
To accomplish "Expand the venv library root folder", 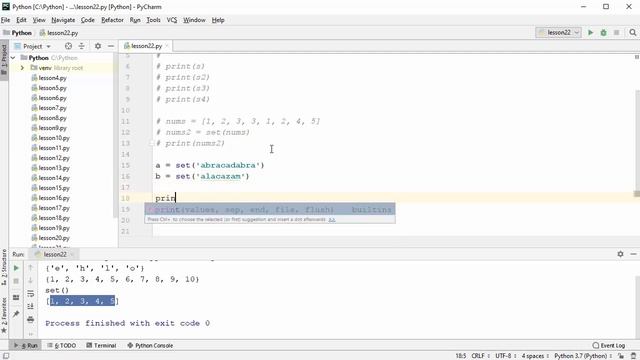I will tap(22, 68).
